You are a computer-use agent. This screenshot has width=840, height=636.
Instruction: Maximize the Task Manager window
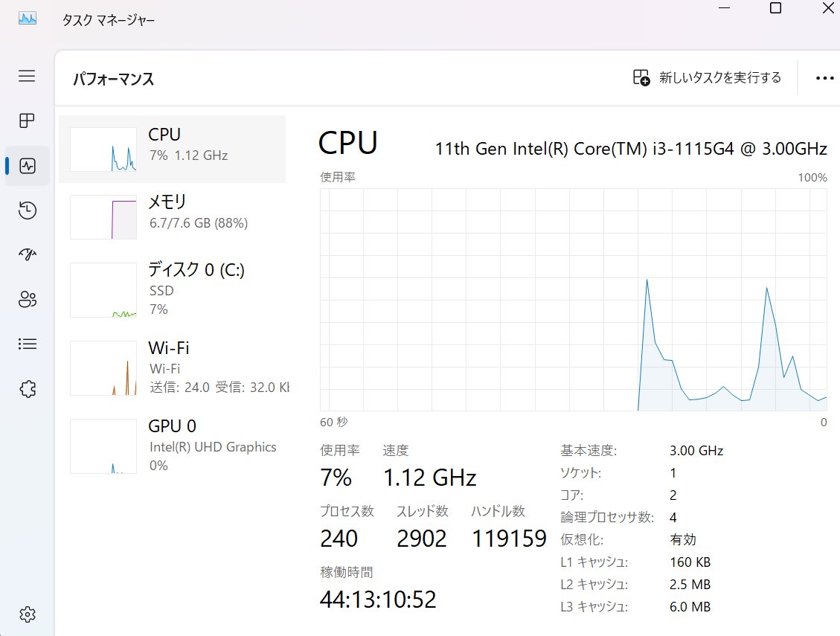[x=775, y=8]
